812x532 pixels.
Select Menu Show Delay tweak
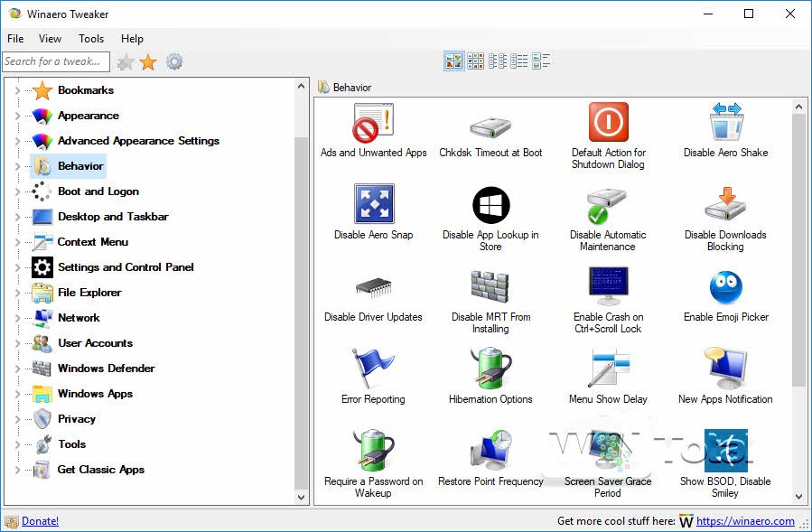[608, 377]
